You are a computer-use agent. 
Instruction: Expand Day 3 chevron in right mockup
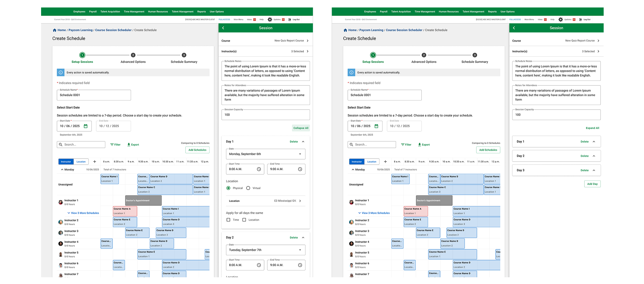(x=594, y=170)
